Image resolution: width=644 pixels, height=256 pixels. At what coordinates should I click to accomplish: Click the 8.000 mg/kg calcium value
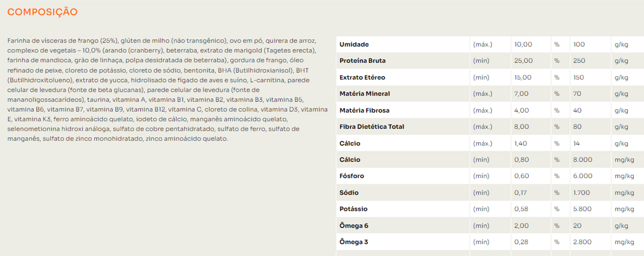(583, 160)
